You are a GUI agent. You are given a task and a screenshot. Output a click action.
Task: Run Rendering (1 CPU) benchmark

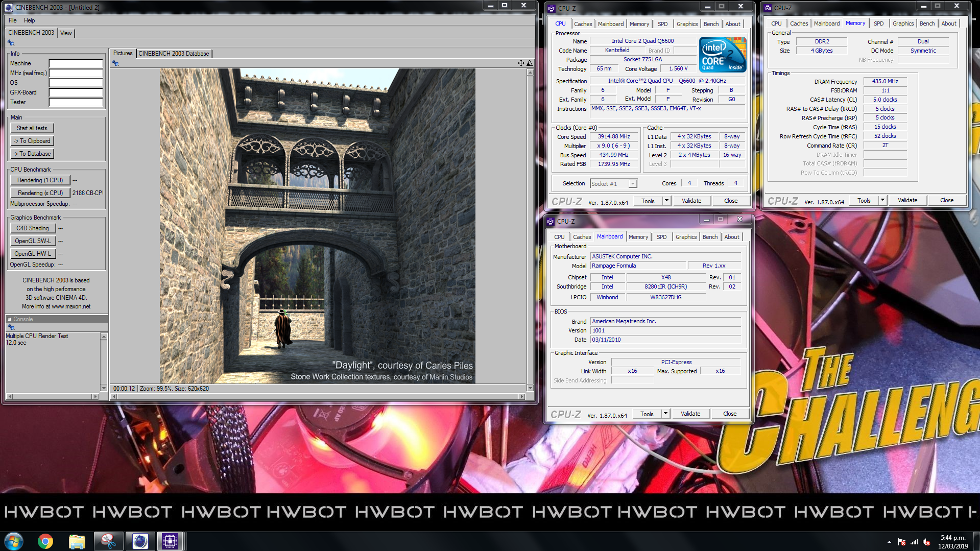point(40,180)
